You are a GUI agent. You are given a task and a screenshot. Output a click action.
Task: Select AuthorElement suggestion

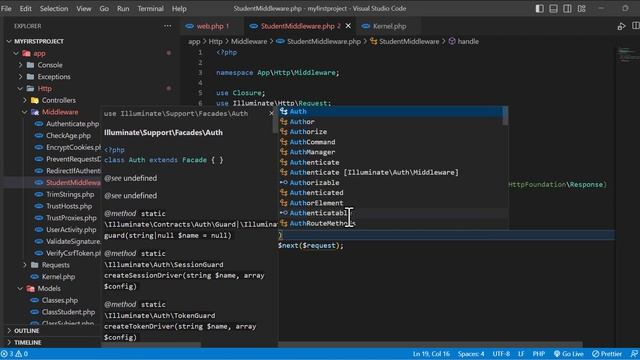391,203
